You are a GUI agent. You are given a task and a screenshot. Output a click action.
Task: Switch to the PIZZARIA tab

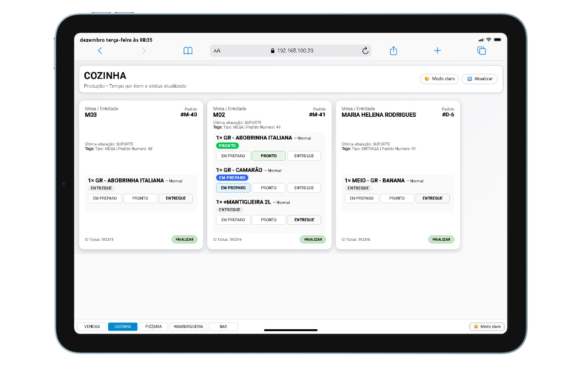point(153,327)
